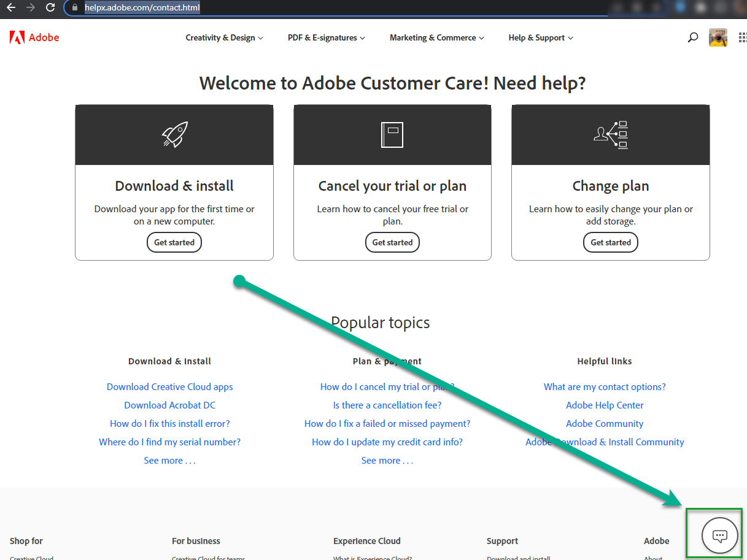Click the Adobe logo
Screen dimensions: 747x560
coord(34,37)
